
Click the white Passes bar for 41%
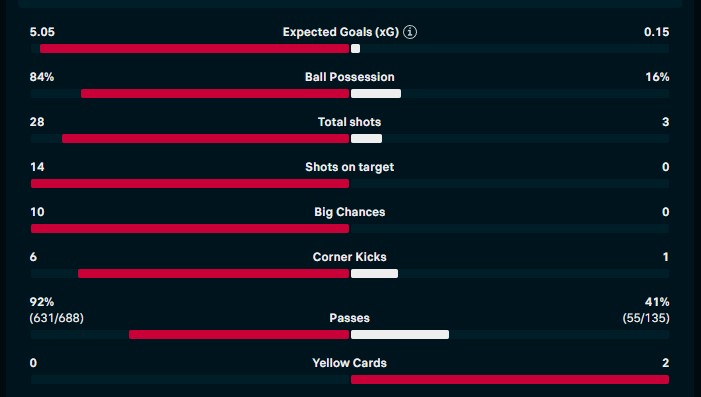click(400, 335)
